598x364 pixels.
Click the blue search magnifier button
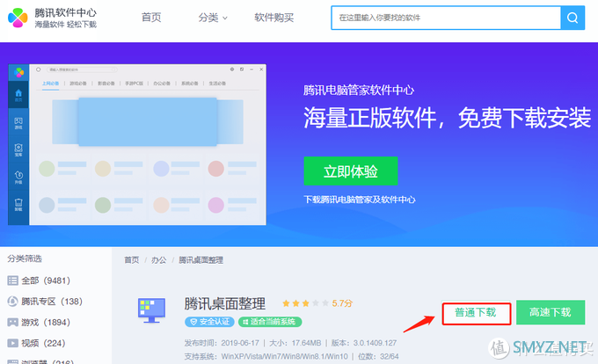pyautogui.click(x=572, y=18)
